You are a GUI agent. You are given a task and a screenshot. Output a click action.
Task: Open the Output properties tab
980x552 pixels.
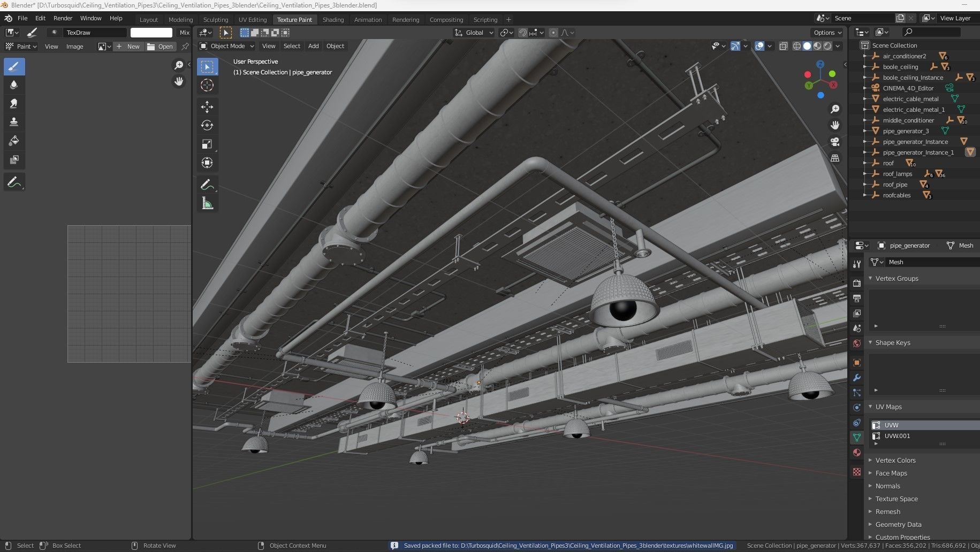(857, 298)
